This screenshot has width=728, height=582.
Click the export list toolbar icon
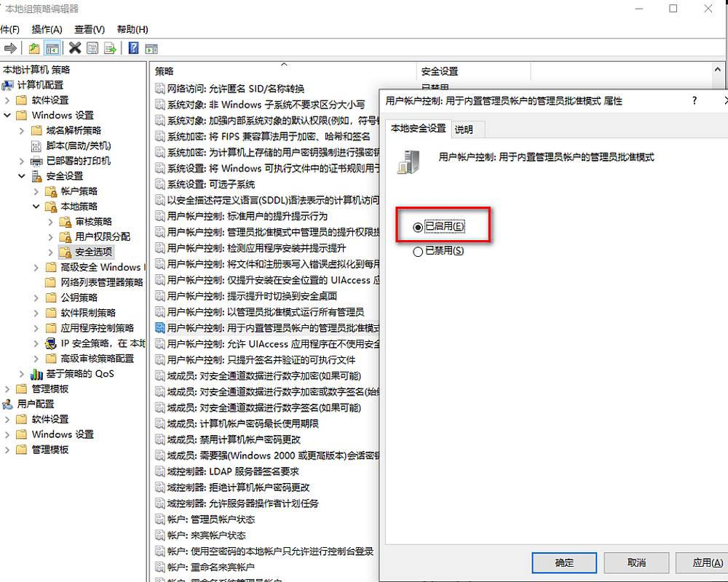pos(110,48)
